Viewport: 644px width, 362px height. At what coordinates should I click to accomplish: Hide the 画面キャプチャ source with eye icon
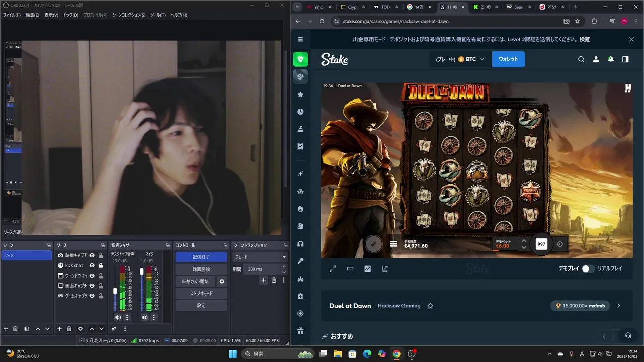[x=92, y=286]
